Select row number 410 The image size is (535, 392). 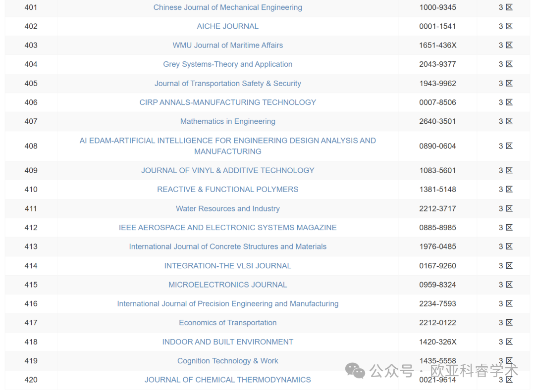pos(31,190)
